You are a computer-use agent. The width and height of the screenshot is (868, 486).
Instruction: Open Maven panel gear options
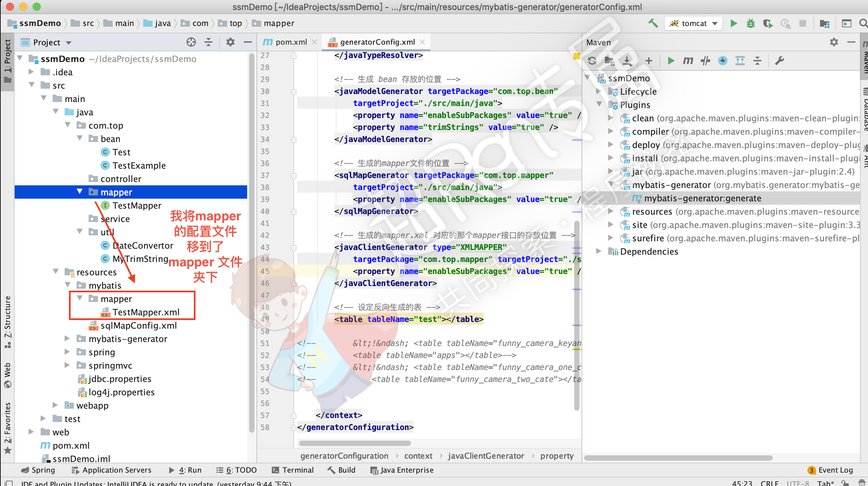pyautogui.click(x=834, y=42)
